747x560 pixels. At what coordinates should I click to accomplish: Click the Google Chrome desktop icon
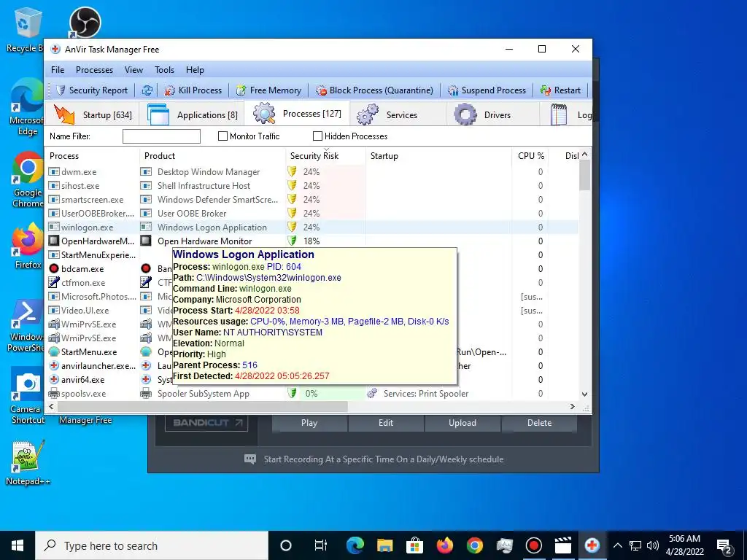[28, 180]
